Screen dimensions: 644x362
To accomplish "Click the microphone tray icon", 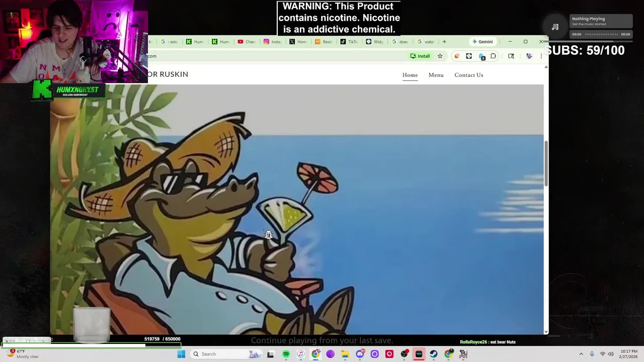I will click(592, 354).
